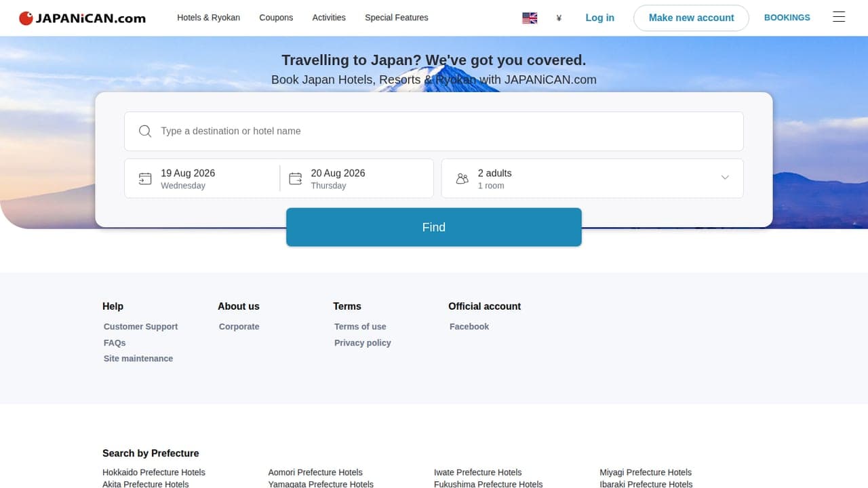Browse Miyagi Prefecture Hotels

(x=646, y=472)
